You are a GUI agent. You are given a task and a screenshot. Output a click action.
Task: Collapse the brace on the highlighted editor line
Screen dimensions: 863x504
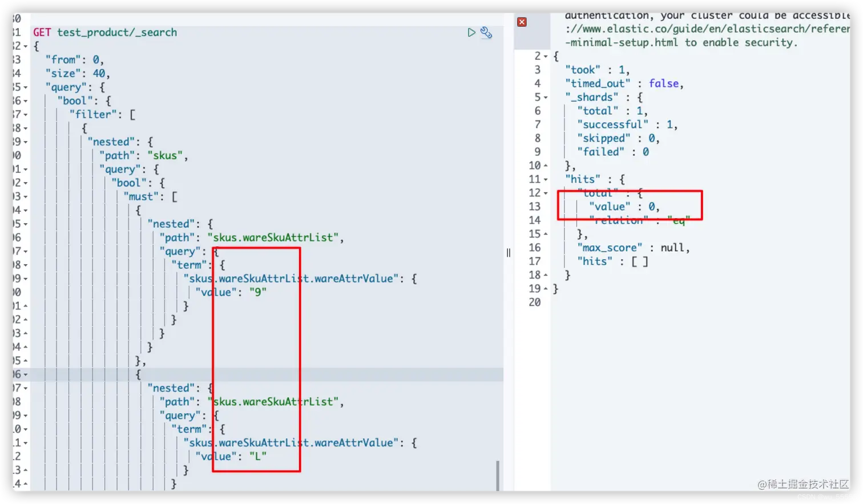click(26, 374)
